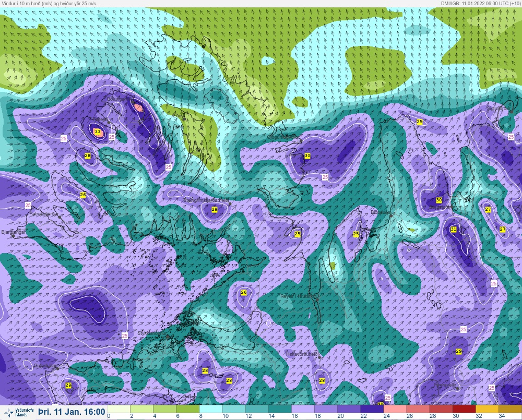The height and width of the screenshot is (420, 522).
Task: Click the gust label 26 north of Patreksfjörður
Action: point(83,195)
